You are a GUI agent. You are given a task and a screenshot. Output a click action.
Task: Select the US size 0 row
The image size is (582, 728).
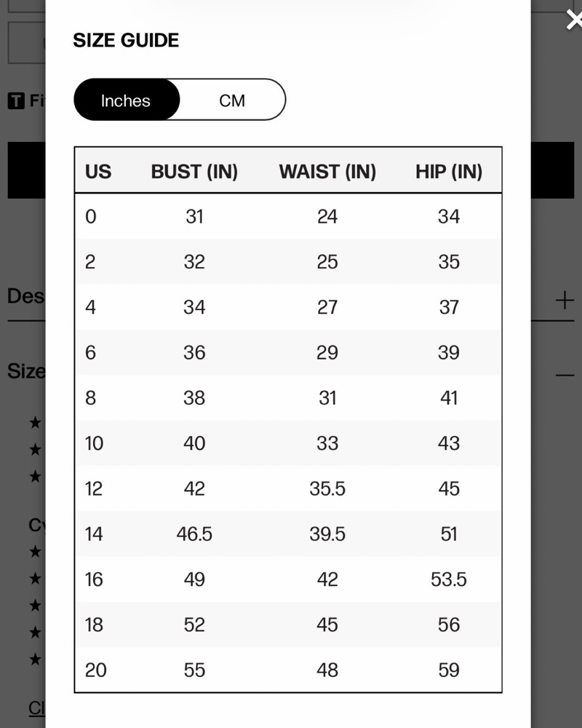(x=288, y=216)
